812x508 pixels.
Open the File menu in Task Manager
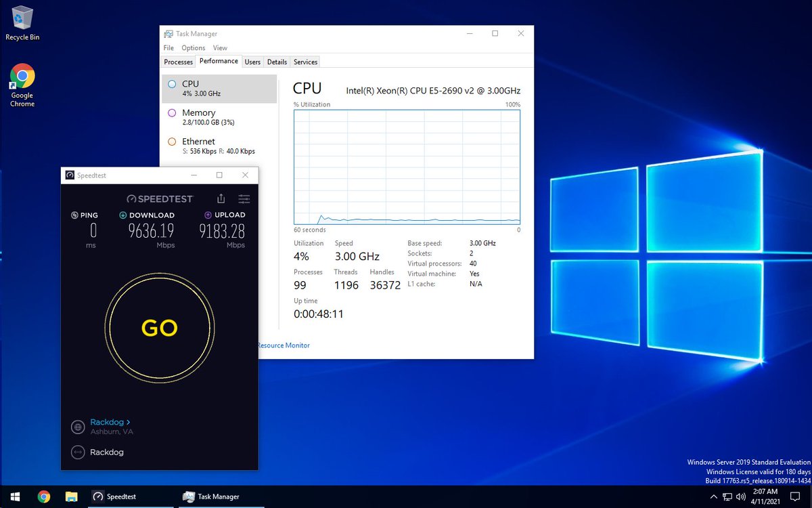[168, 48]
